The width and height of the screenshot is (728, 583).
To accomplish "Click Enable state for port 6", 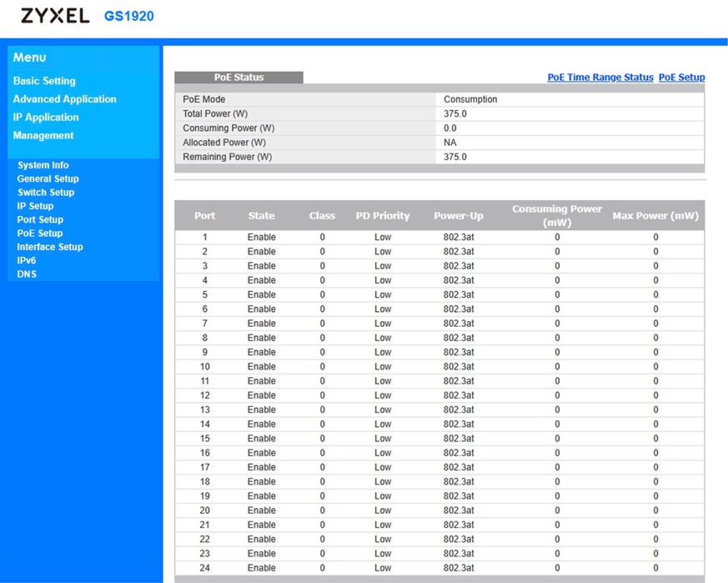I will coord(261,309).
